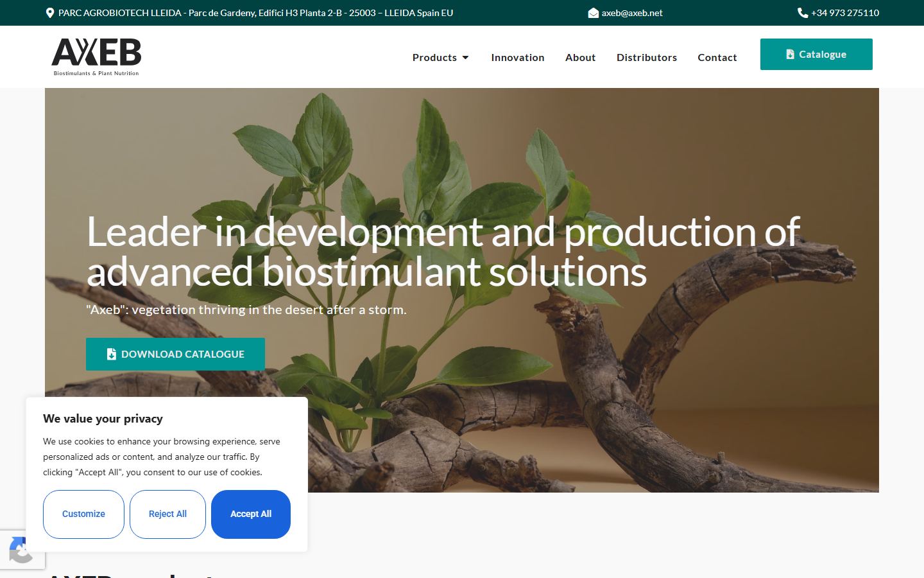This screenshot has height=578, width=924.
Task: Open the Contact page
Action: point(717,57)
